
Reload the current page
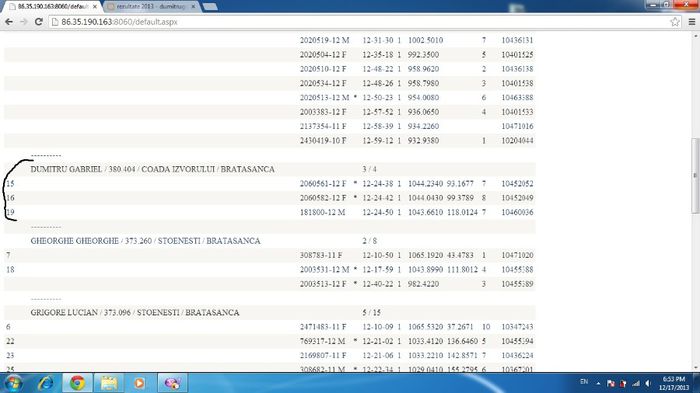39,21
